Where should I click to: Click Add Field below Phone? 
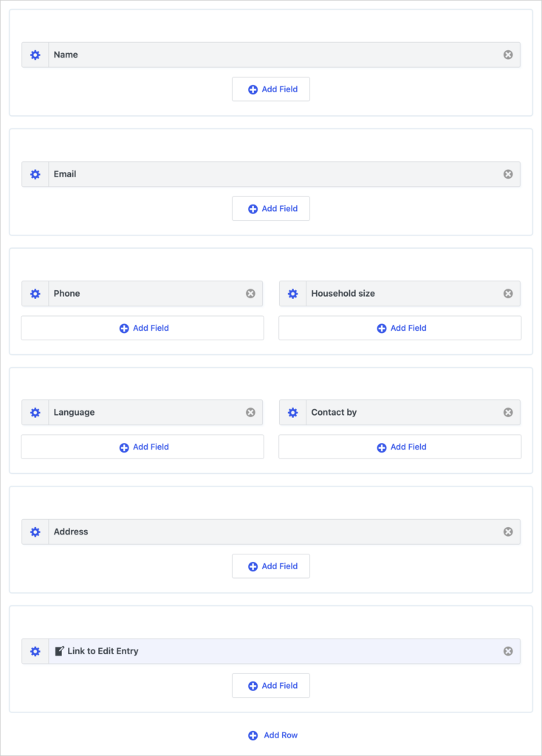143,328
